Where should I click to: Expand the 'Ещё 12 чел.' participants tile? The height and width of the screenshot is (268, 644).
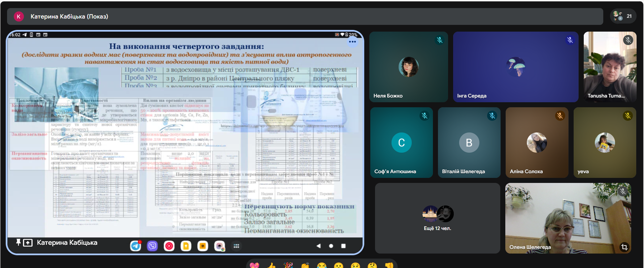tap(437, 218)
